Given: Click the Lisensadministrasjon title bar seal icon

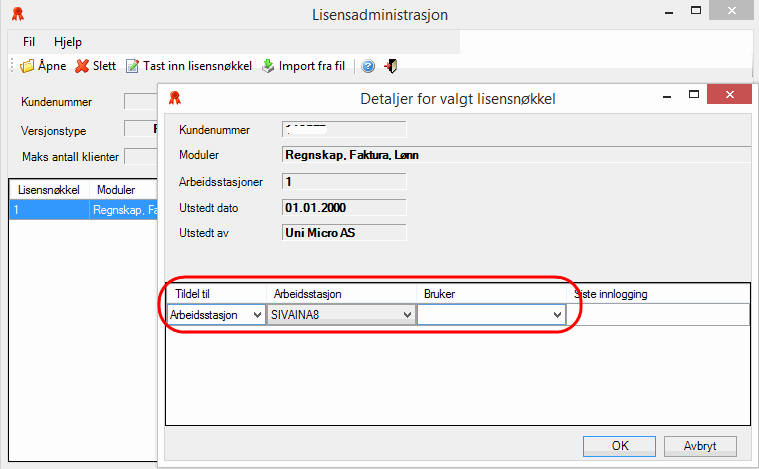Looking at the screenshot, I should tap(18, 15).
